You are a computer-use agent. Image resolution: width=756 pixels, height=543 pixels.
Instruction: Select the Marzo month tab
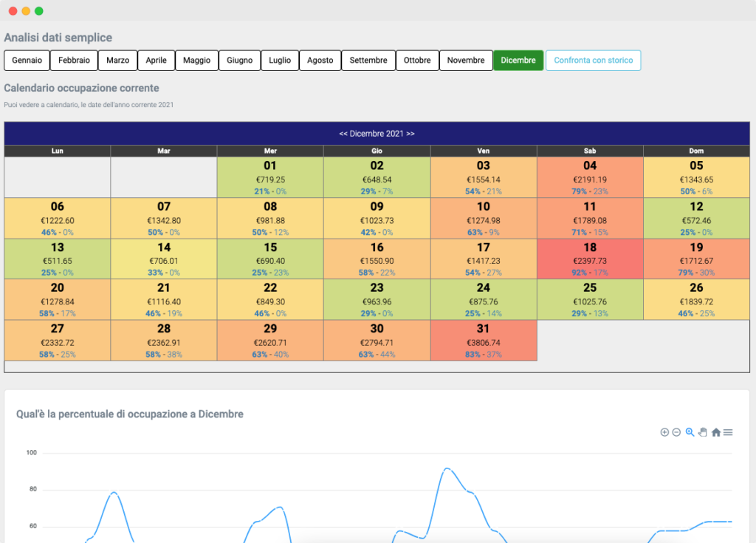117,61
